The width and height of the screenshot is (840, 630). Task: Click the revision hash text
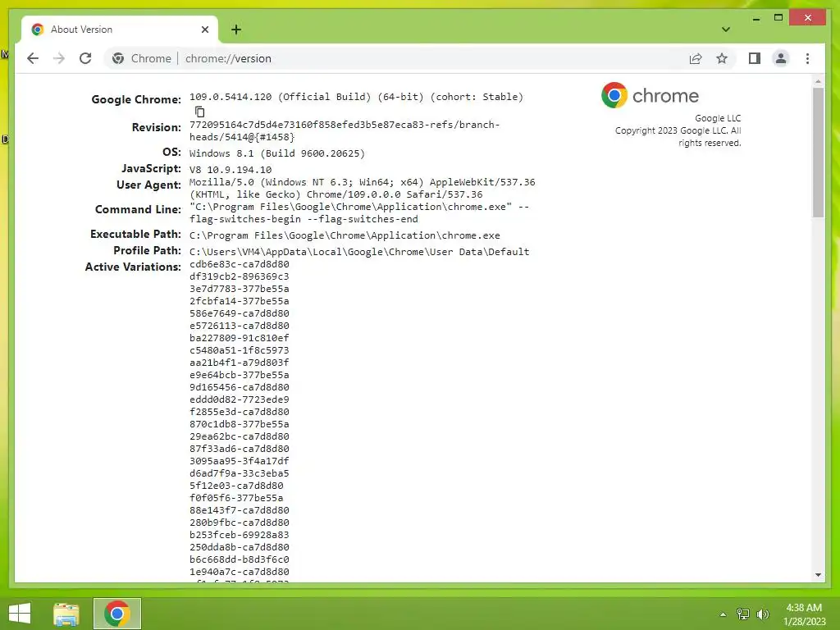click(345, 130)
